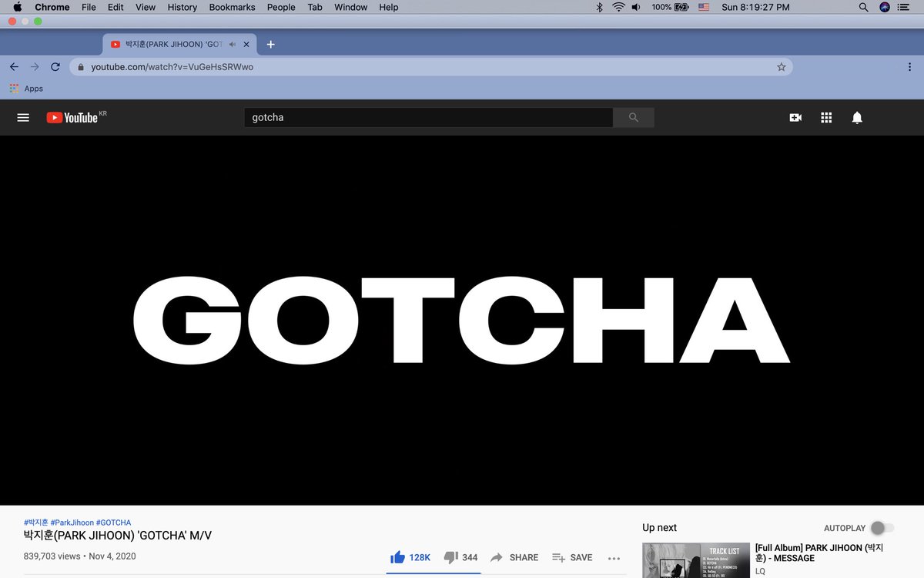
Task: Mute the tab via the speaker icon
Action: pos(233,45)
